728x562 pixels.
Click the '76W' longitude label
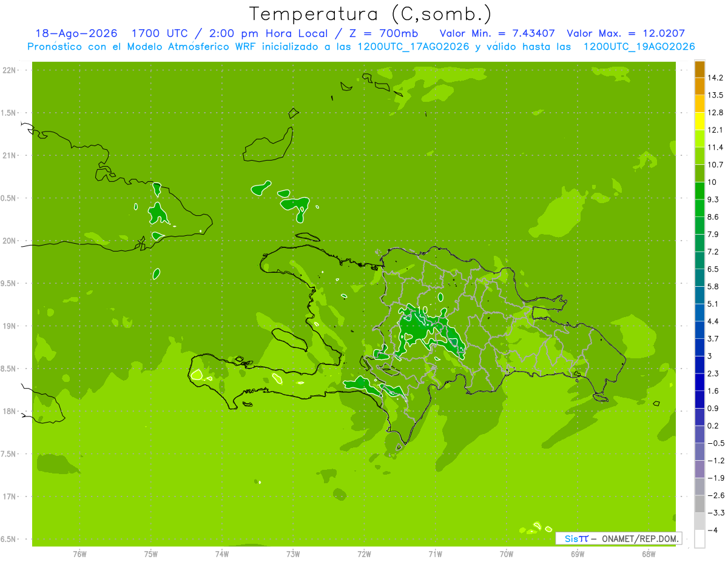click(79, 554)
